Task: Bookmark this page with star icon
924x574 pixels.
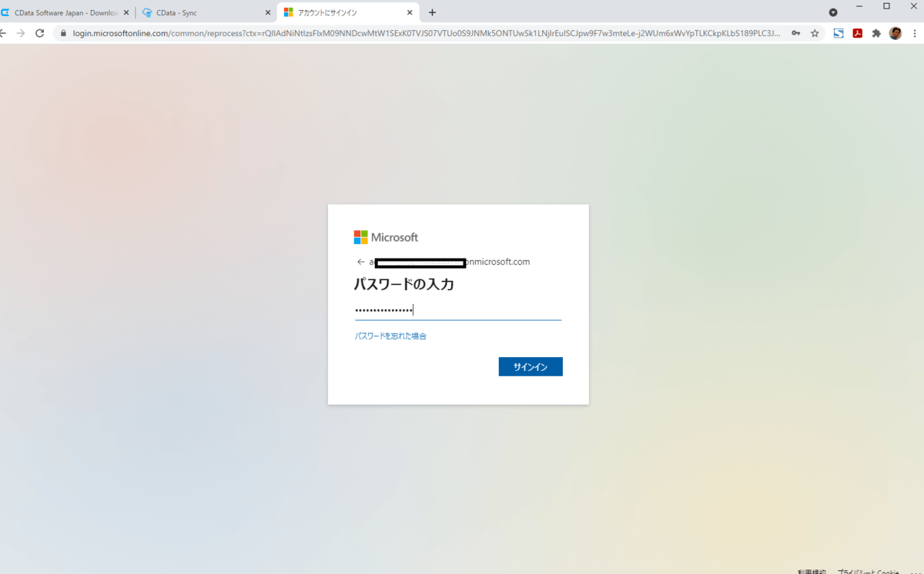Action: click(x=815, y=33)
